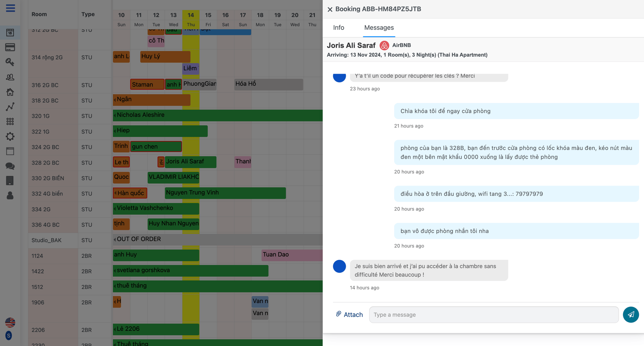Open the apps grid icon

[10, 121]
